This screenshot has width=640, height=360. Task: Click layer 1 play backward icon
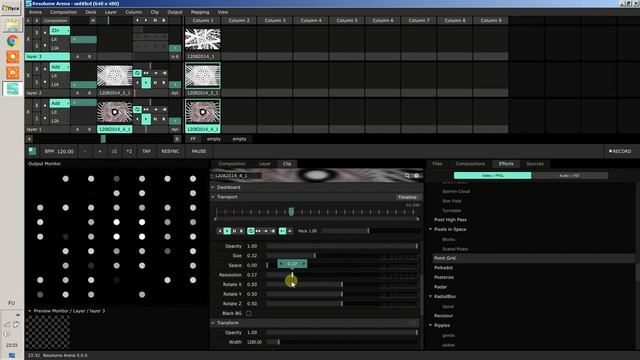pos(137,119)
